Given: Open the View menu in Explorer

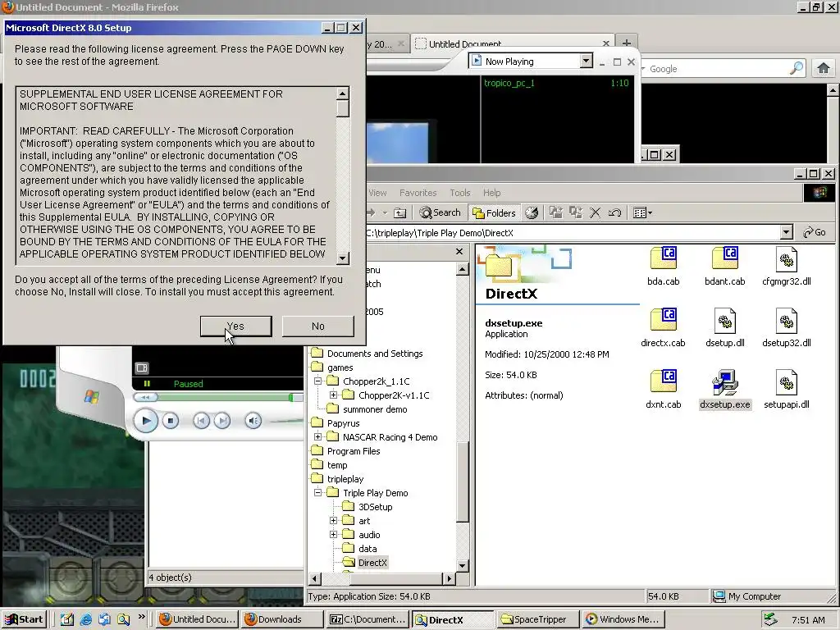Looking at the screenshot, I should [377, 193].
